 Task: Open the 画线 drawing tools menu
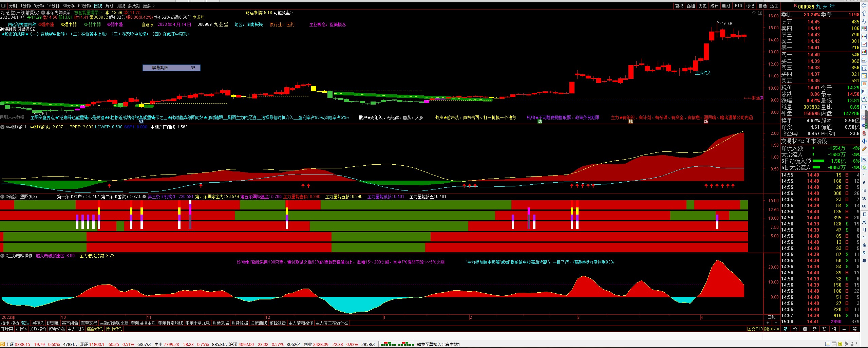pyautogui.click(x=726, y=6)
